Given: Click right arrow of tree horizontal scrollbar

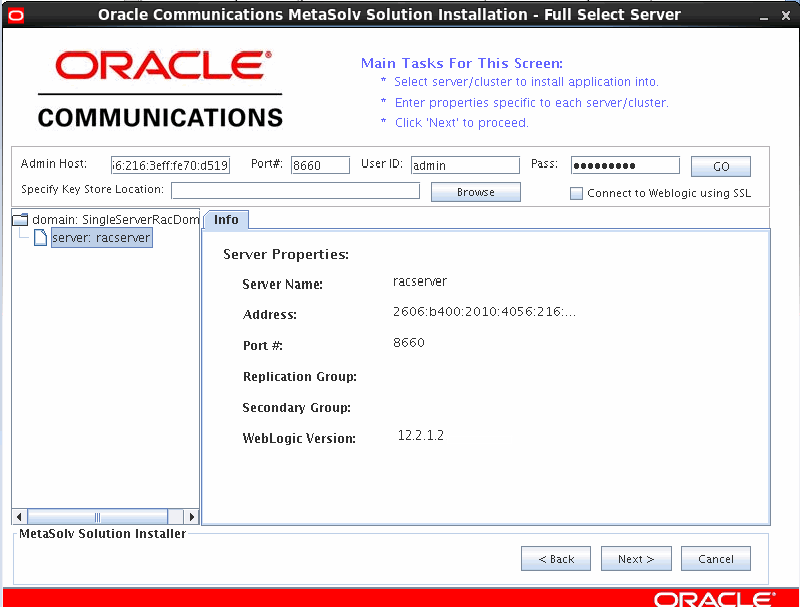Looking at the screenshot, I should point(191,517).
